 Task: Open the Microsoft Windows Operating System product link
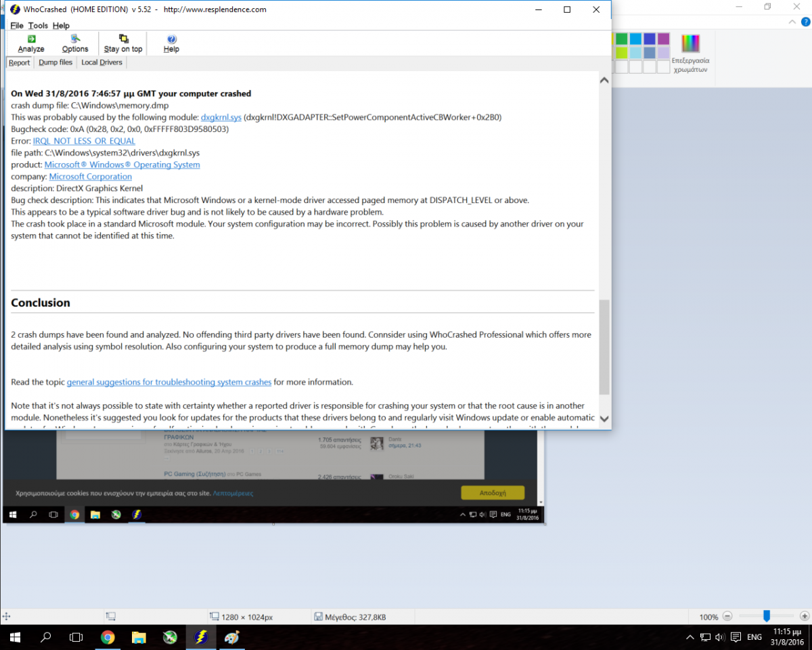coord(122,165)
